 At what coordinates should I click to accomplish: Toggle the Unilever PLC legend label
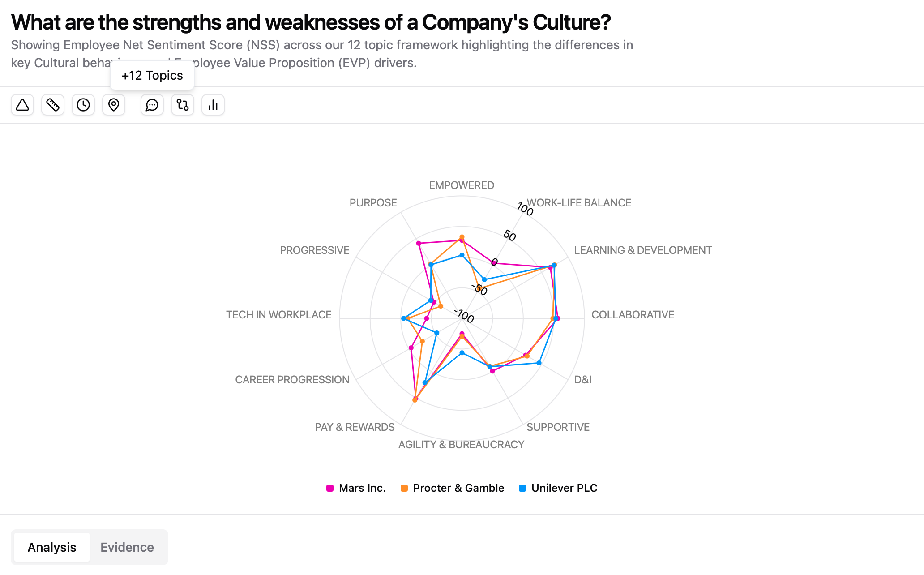point(564,488)
